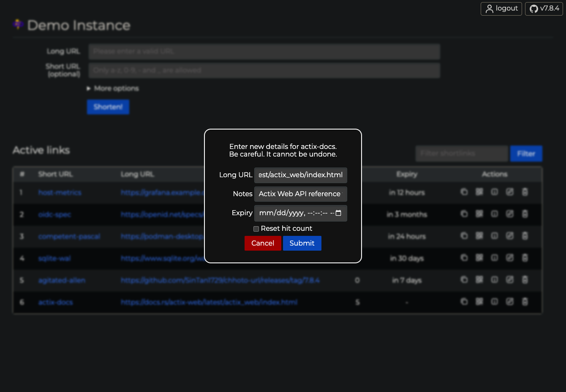Open info for oidc-spec link
Screen dimensions: 566x392
click(495, 214)
